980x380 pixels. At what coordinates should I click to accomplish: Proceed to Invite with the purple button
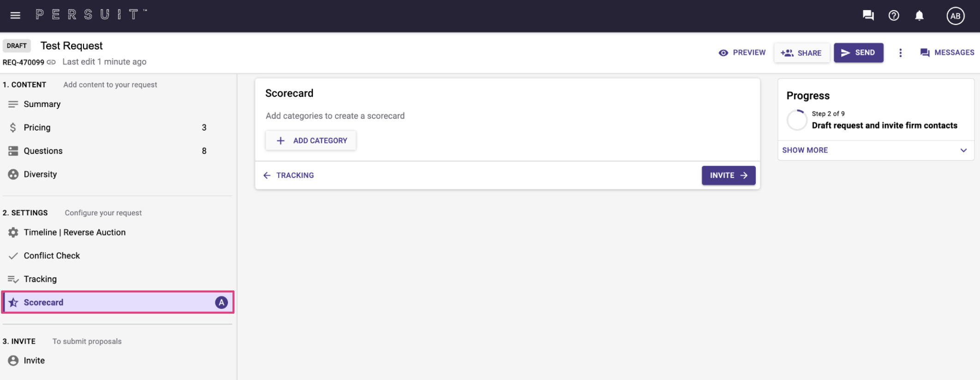coord(729,175)
